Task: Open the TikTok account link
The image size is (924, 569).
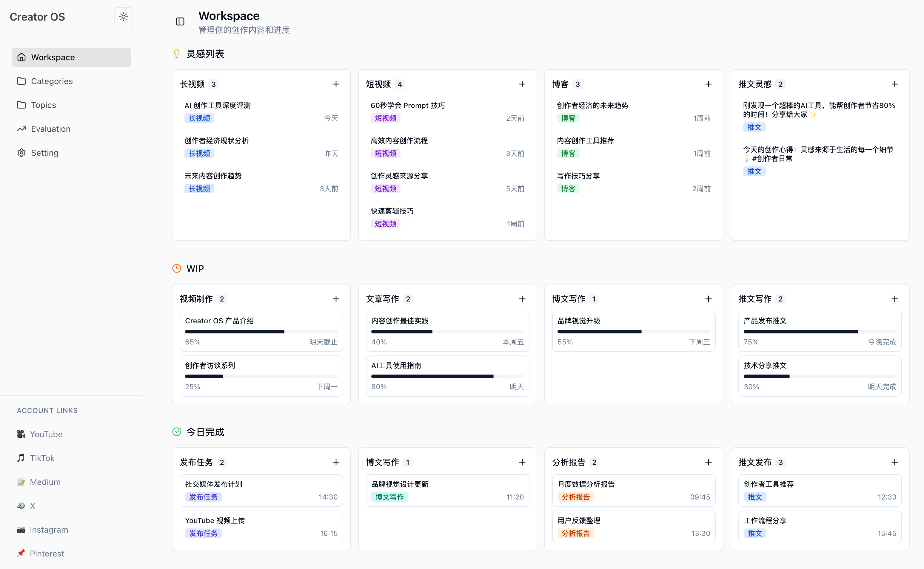Action: point(71,458)
